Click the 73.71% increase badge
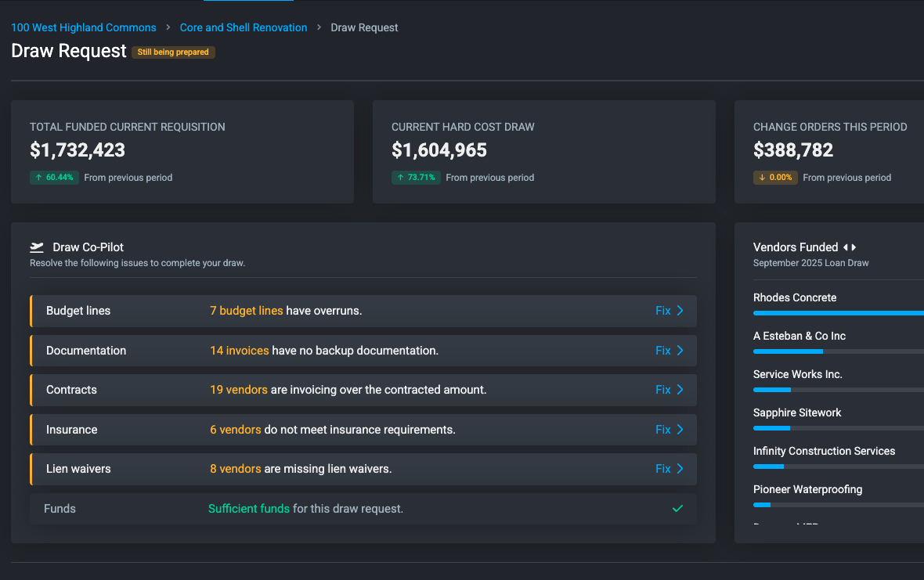 click(x=416, y=178)
